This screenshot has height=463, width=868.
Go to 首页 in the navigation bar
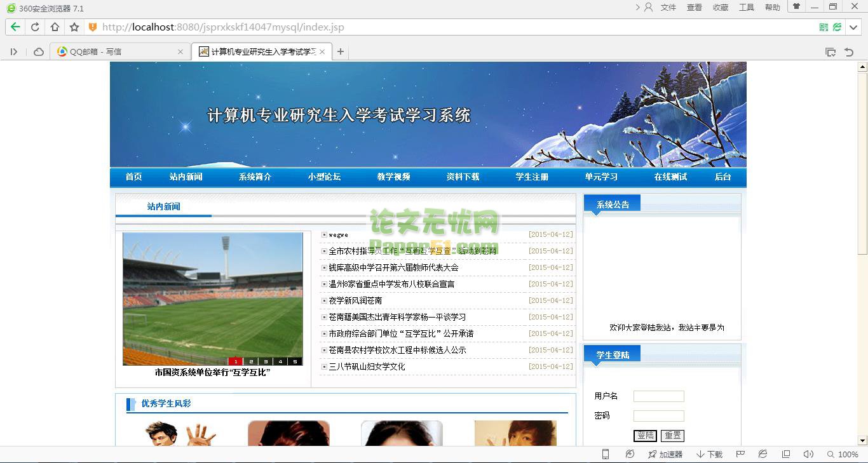134,177
